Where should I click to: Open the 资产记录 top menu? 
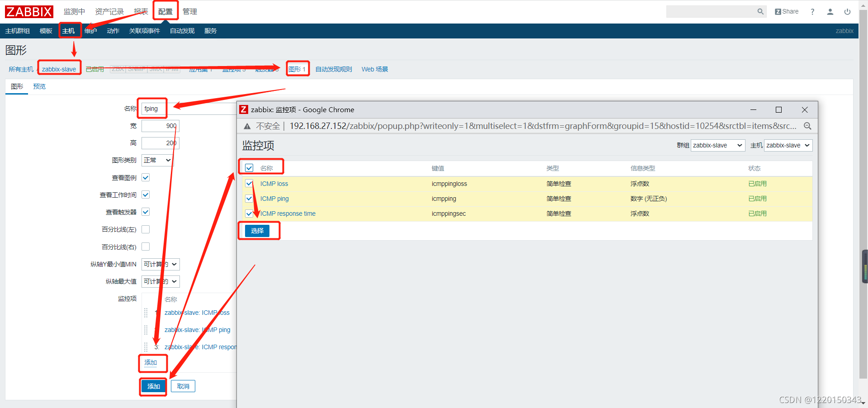(x=109, y=12)
